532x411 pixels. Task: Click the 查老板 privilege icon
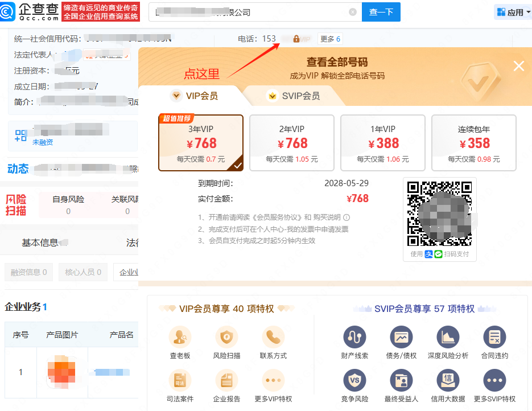coord(180,337)
